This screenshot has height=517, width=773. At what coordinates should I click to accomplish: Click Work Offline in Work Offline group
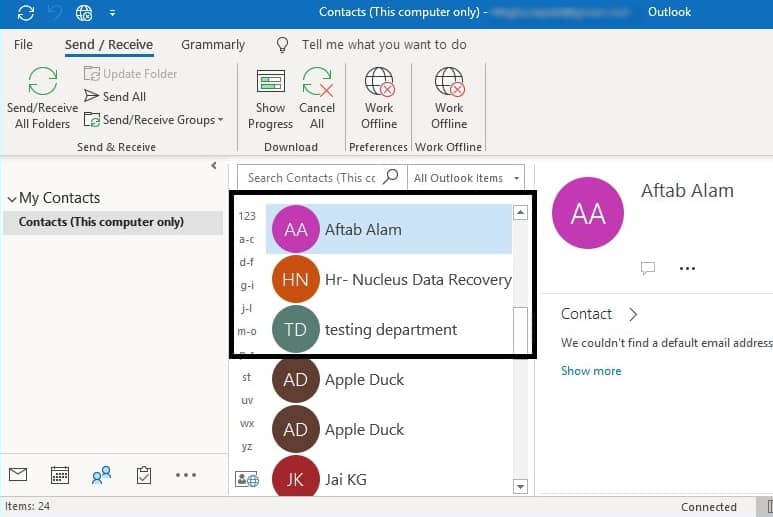pos(449,99)
